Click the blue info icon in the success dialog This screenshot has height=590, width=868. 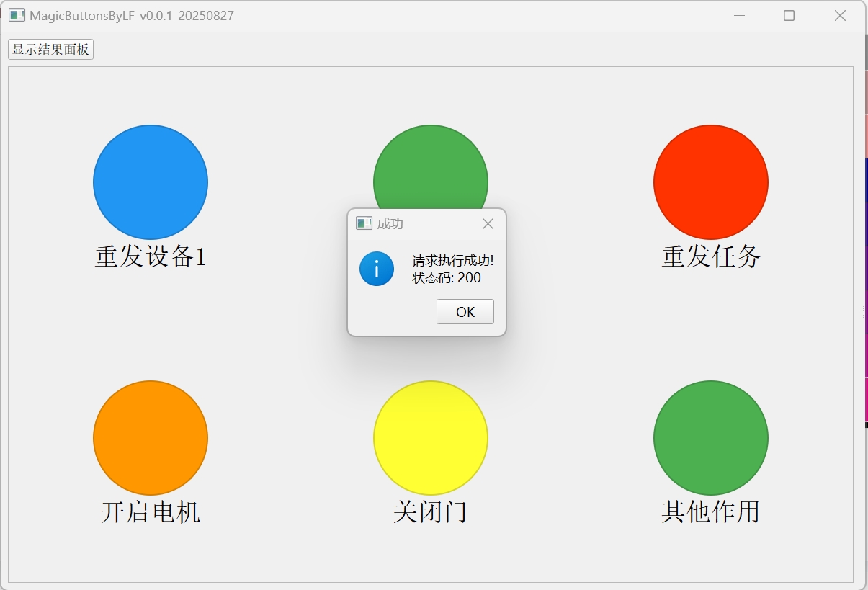click(376, 268)
